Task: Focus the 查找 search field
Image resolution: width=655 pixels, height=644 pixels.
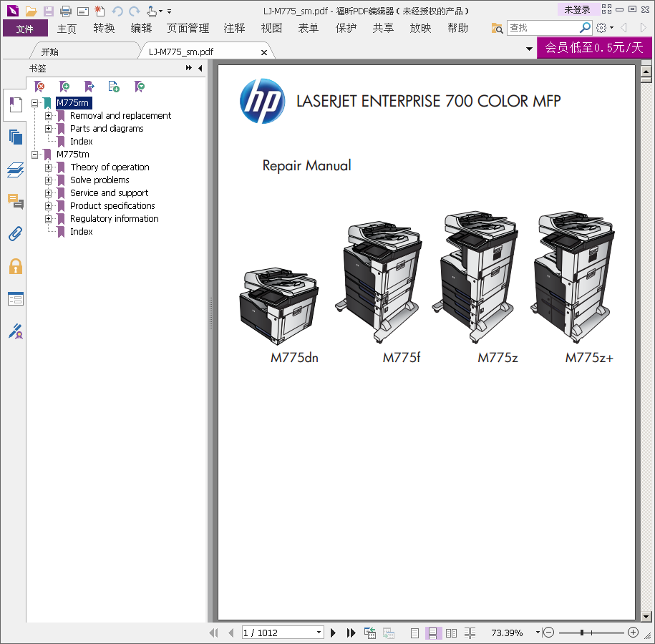Action: click(x=543, y=28)
